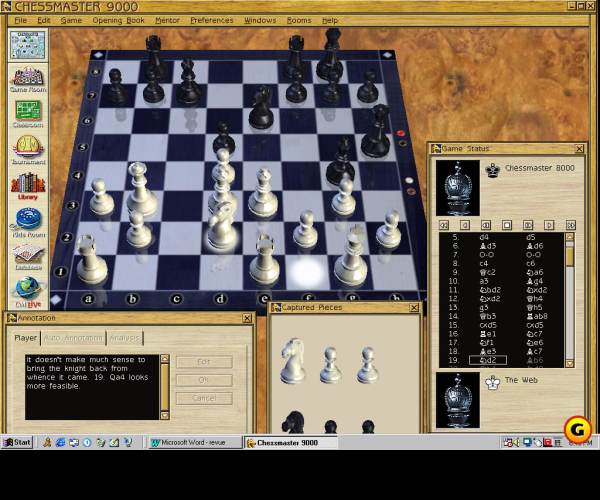Click Chessmaster 9000 taskbar button
The height and width of the screenshot is (500, 600).
coord(291,443)
